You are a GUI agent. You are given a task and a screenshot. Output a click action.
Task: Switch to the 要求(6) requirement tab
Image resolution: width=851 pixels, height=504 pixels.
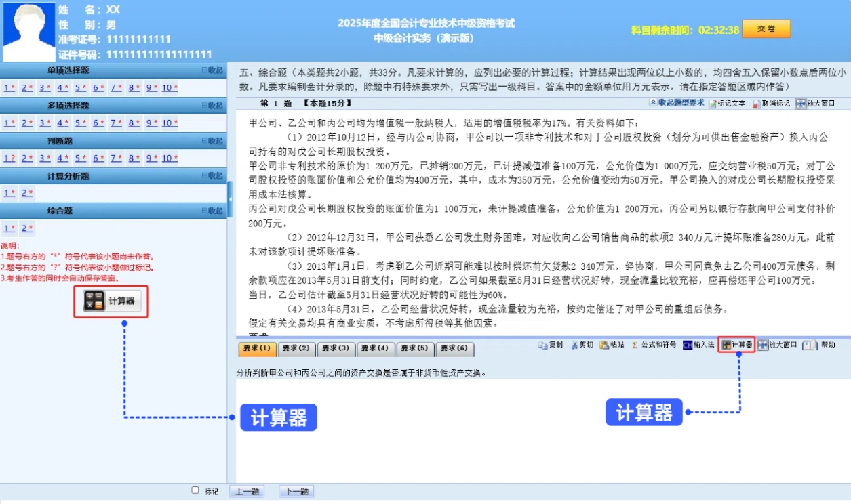(x=454, y=348)
